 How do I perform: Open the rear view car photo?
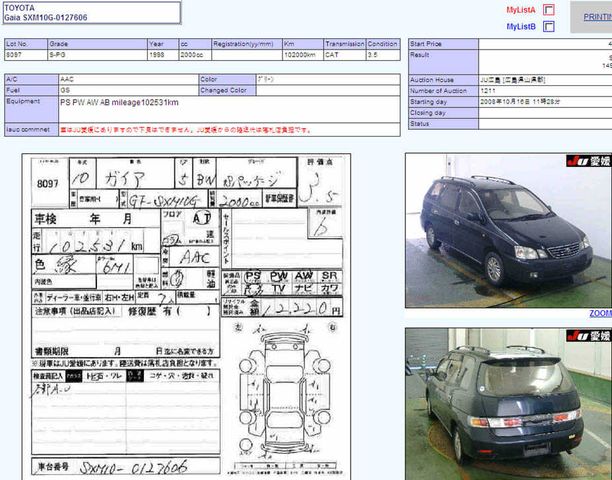pyautogui.click(x=509, y=404)
